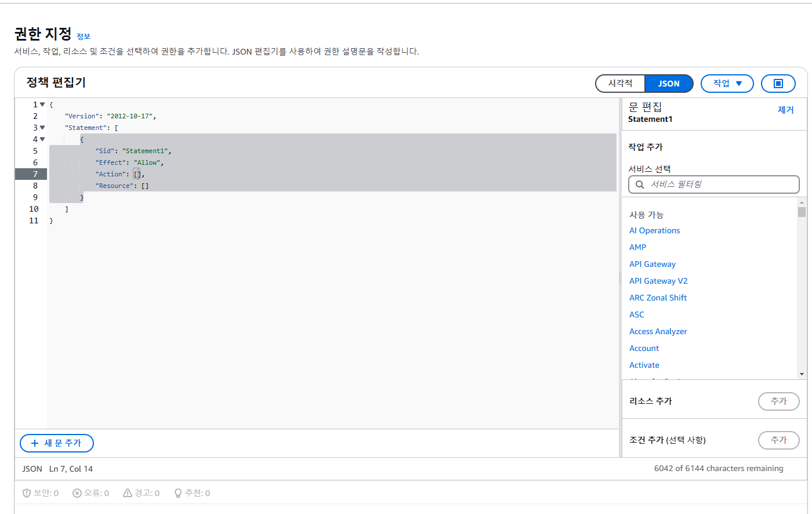The height and width of the screenshot is (514, 812).
Task: Switch to the JSON editor mode
Action: coord(669,84)
